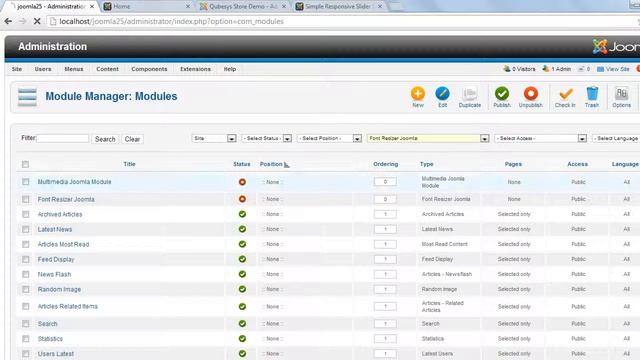The width and height of the screenshot is (640, 360).
Task: Unpublish Search module via status icon
Action: [x=242, y=324]
